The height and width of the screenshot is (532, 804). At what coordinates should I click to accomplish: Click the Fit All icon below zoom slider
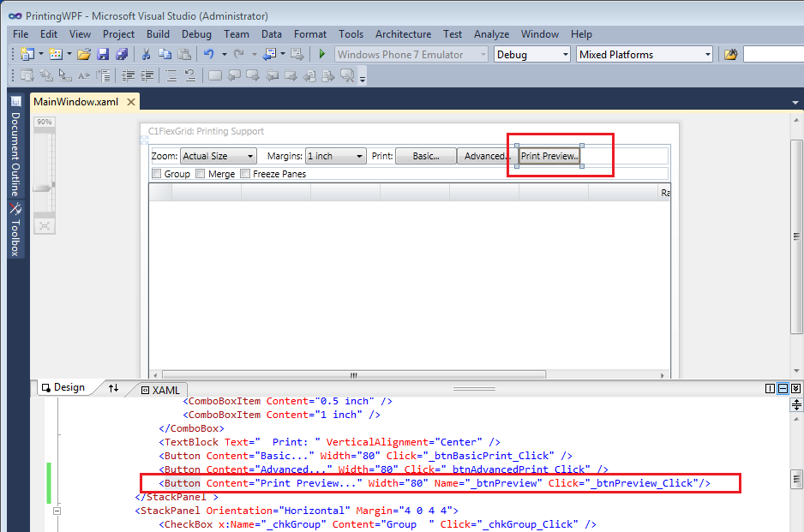(x=45, y=226)
